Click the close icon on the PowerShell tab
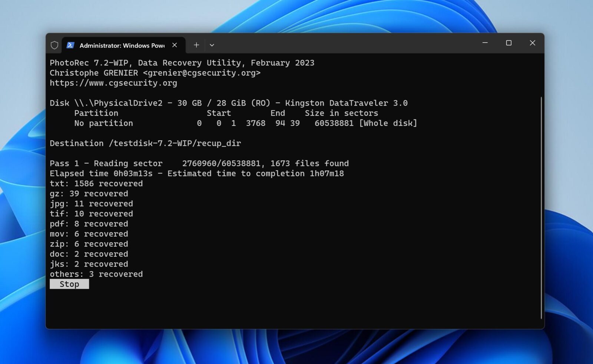The width and height of the screenshot is (593, 364). click(175, 45)
